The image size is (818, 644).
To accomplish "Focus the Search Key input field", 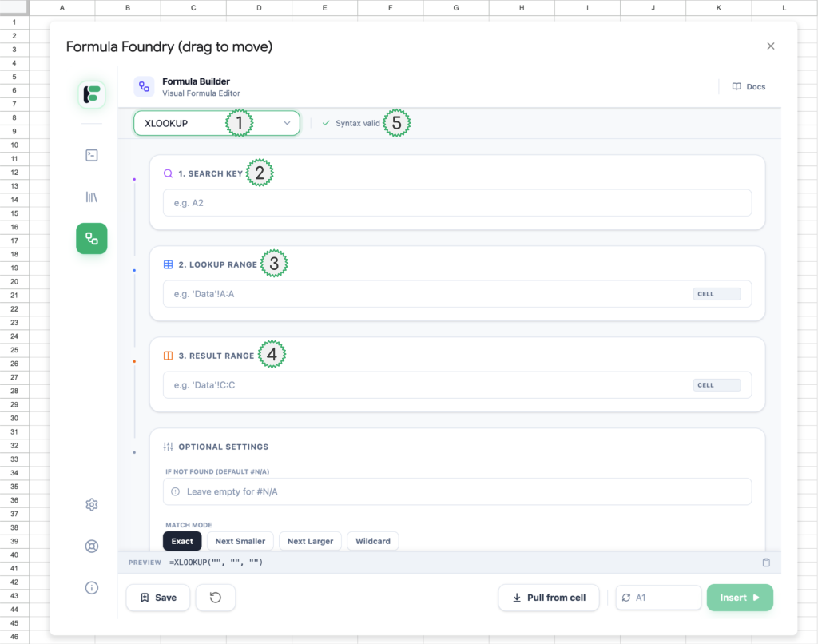I will tap(457, 203).
